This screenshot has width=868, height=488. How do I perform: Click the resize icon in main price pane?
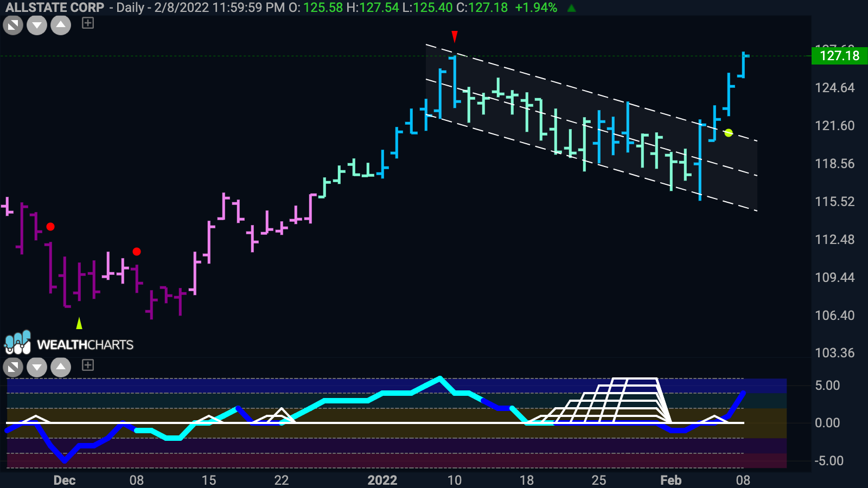pos(13,25)
